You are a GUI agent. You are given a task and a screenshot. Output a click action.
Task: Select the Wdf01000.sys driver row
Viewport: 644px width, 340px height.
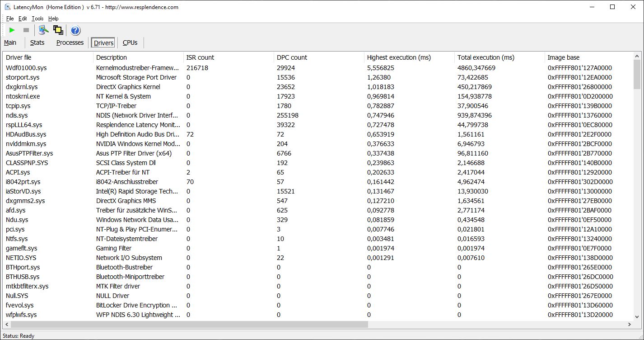tap(26, 68)
